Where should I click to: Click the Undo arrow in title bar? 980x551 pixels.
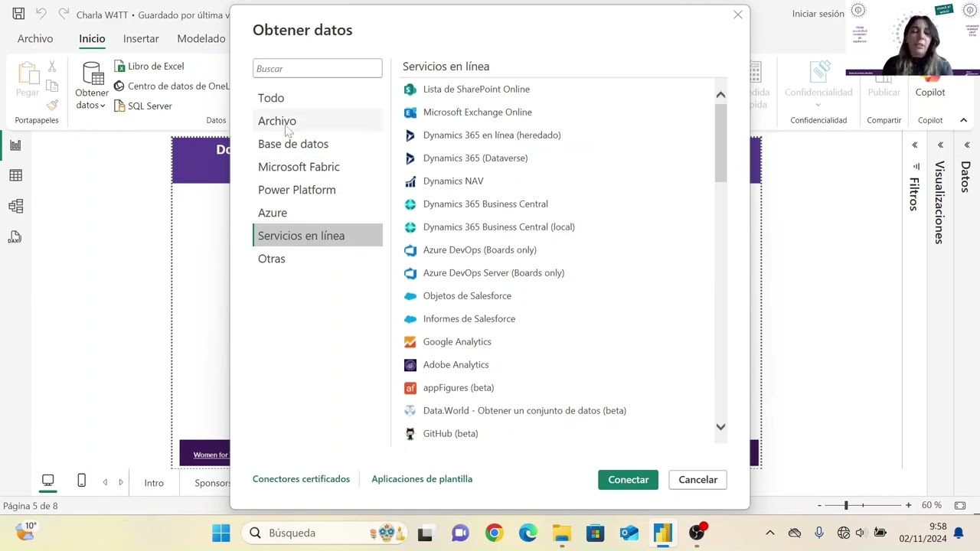tap(41, 14)
